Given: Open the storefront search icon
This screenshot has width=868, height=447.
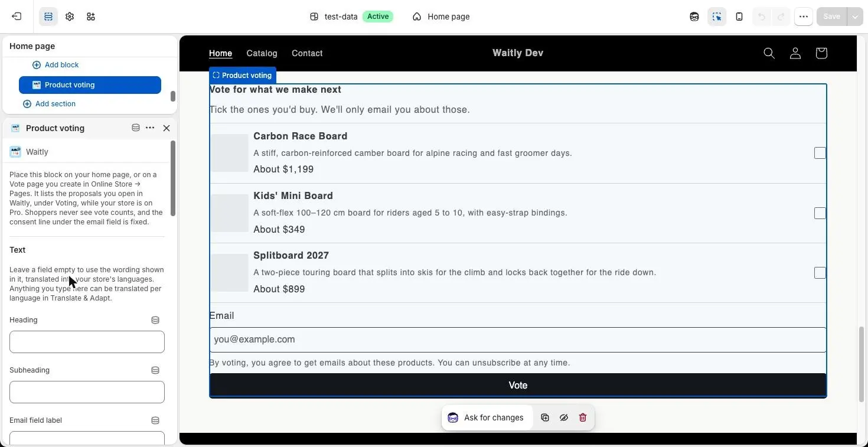Looking at the screenshot, I should pyautogui.click(x=769, y=53).
